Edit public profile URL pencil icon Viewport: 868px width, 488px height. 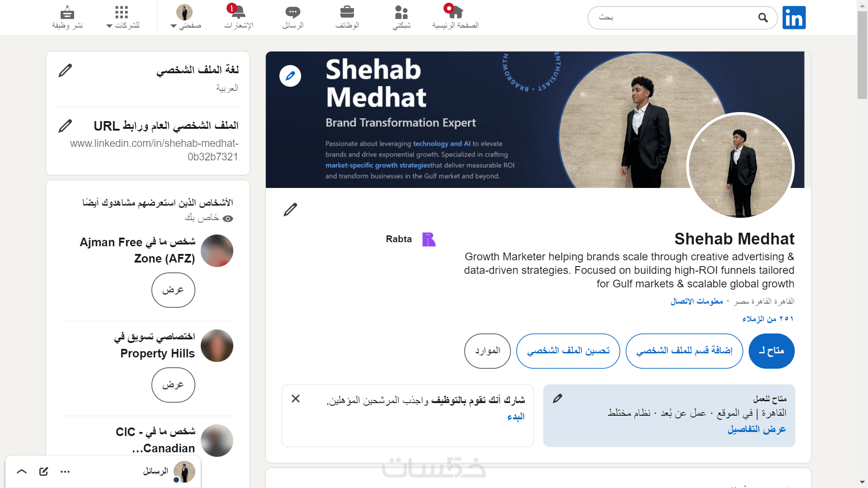click(65, 126)
